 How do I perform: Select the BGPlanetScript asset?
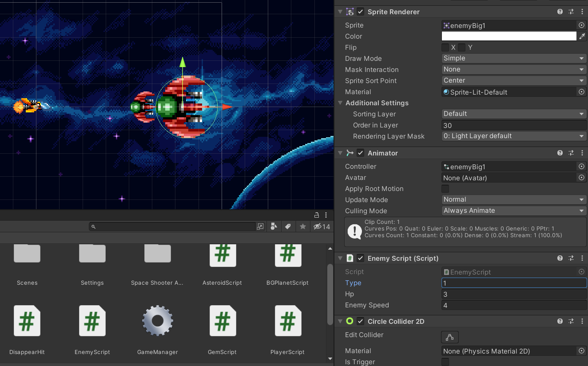[x=288, y=255]
